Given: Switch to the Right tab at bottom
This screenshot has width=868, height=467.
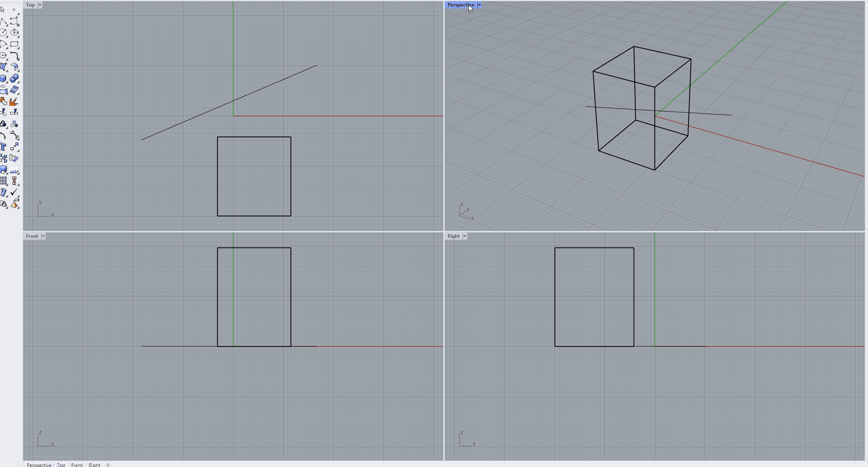Looking at the screenshot, I should [x=94, y=465].
